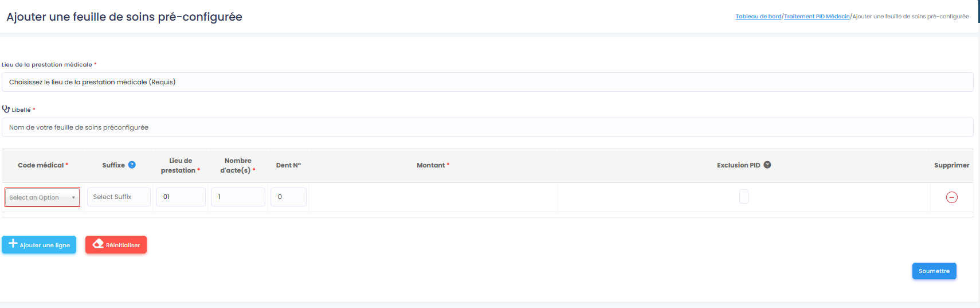This screenshot has width=980, height=308.
Task: Click the Ajouter une ligne button
Action: pos(39,244)
